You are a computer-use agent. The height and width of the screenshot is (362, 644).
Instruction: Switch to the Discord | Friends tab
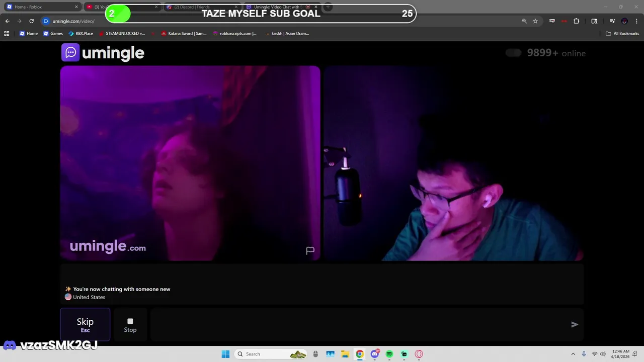[201, 7]
